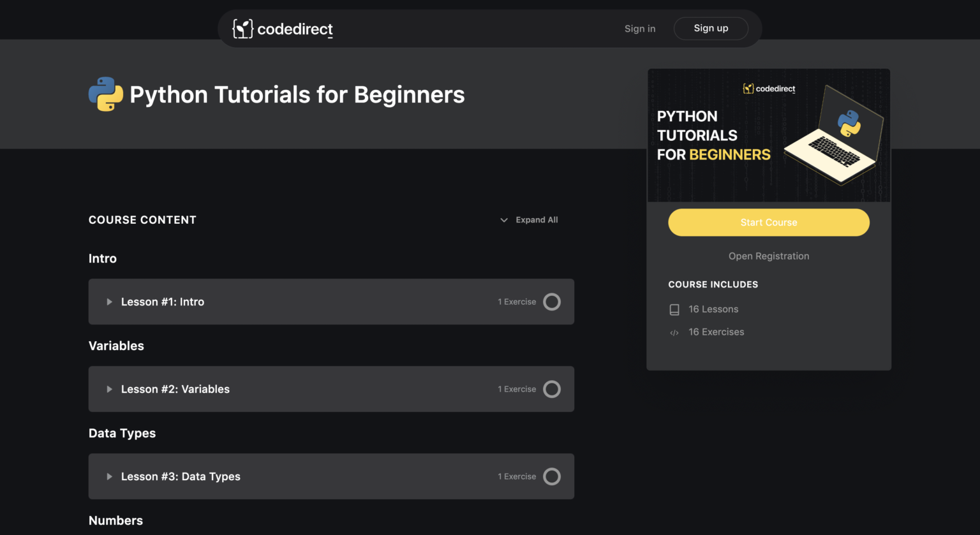Click the book icon next to 16 Lessons
Image resolution: width=980 pixels, height=535 pixels.
(x=674, y=310)
